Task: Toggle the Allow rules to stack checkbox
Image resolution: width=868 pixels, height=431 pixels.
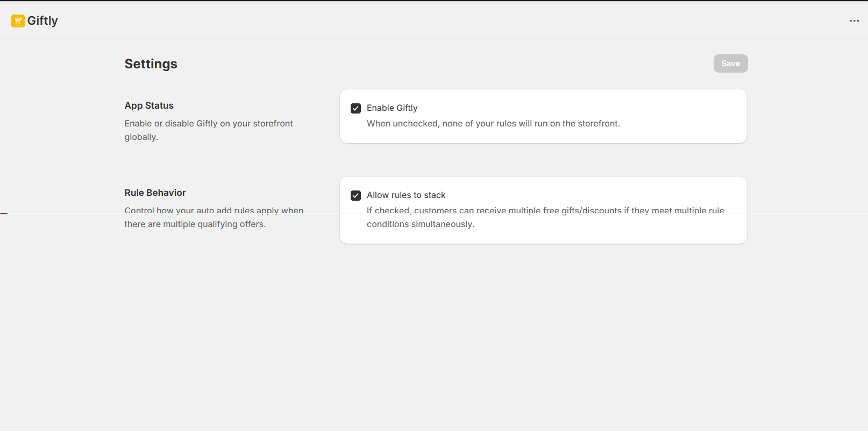Action: (x=355, y=196)
